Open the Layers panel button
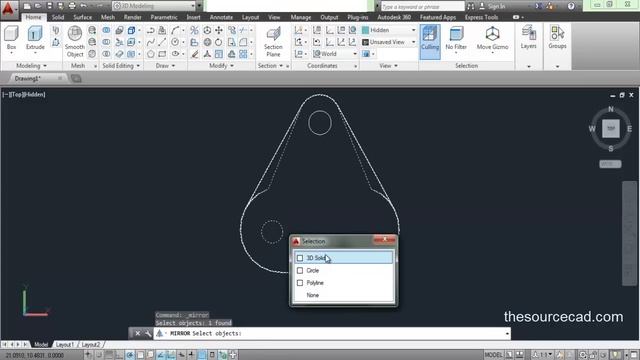640x360 pixels. coord(529,37)
